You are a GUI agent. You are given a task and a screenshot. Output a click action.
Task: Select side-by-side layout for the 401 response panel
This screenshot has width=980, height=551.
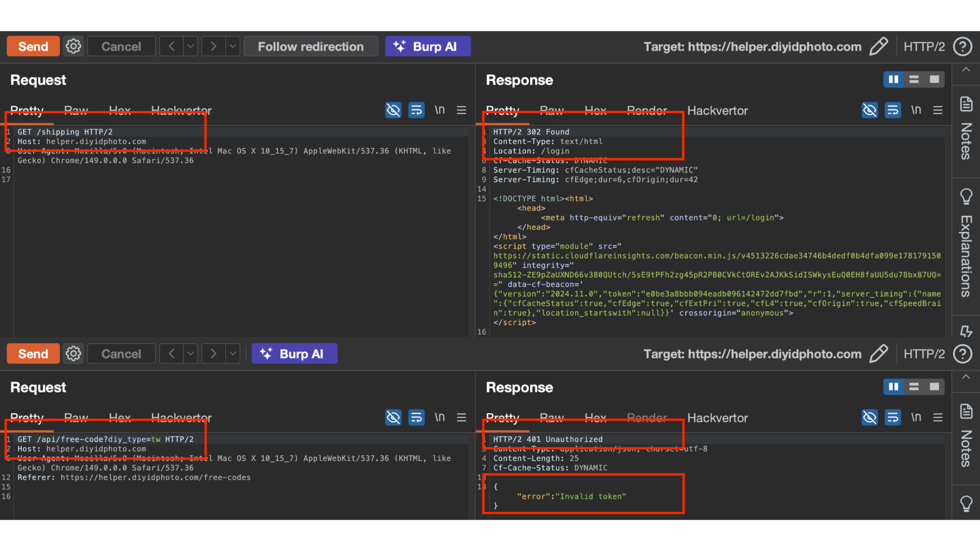pos(893,387)
